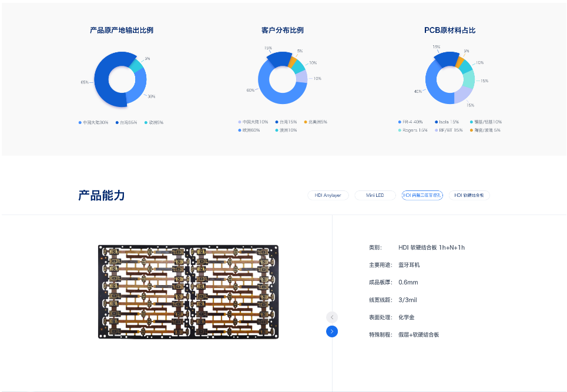Click the next arrow in product carousel
This screenshot has width=567, height=392.
[332, 331]
